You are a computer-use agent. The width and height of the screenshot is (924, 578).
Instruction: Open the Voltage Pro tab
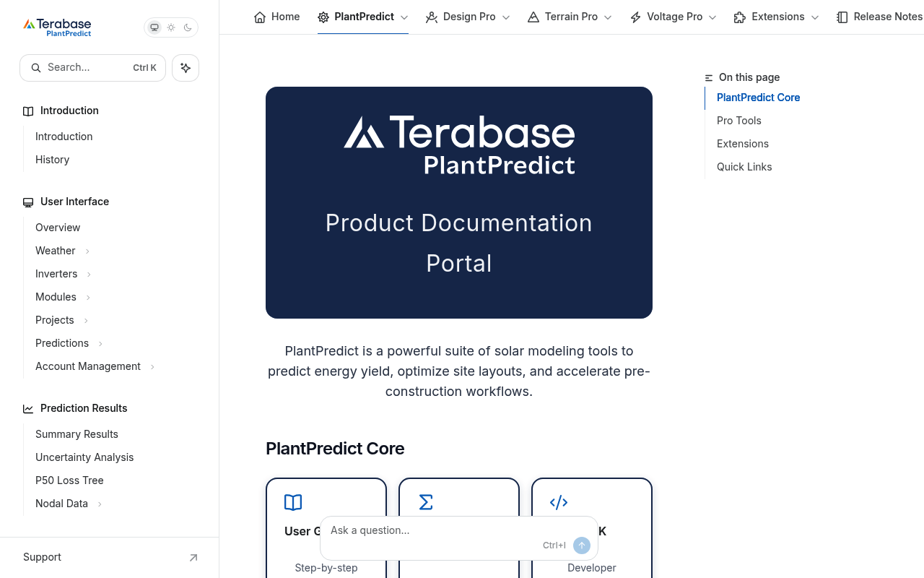click(673, 17)
